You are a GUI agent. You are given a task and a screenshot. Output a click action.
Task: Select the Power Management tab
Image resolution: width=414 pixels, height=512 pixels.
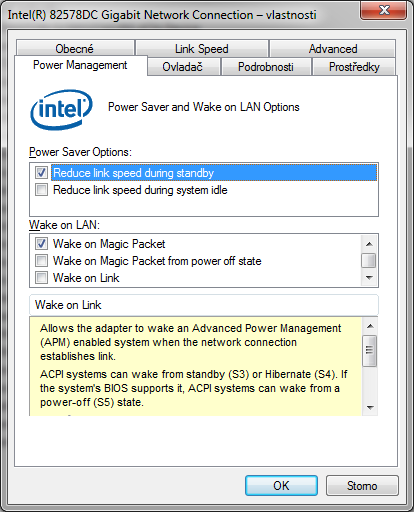click(80, 65)
